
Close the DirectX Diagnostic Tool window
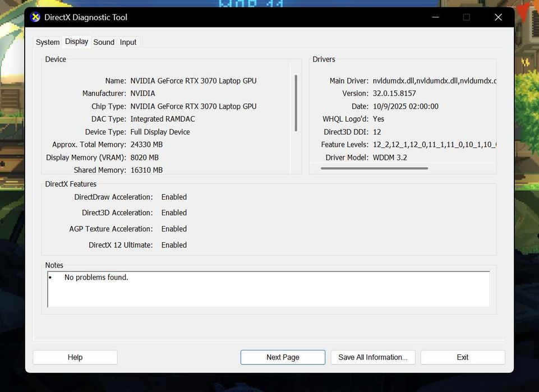pyautogui.click(x=498, y=17)
